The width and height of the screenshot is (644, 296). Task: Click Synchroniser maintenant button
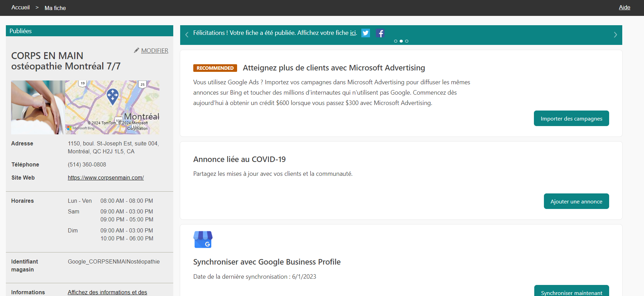click(x=572, y=291)
